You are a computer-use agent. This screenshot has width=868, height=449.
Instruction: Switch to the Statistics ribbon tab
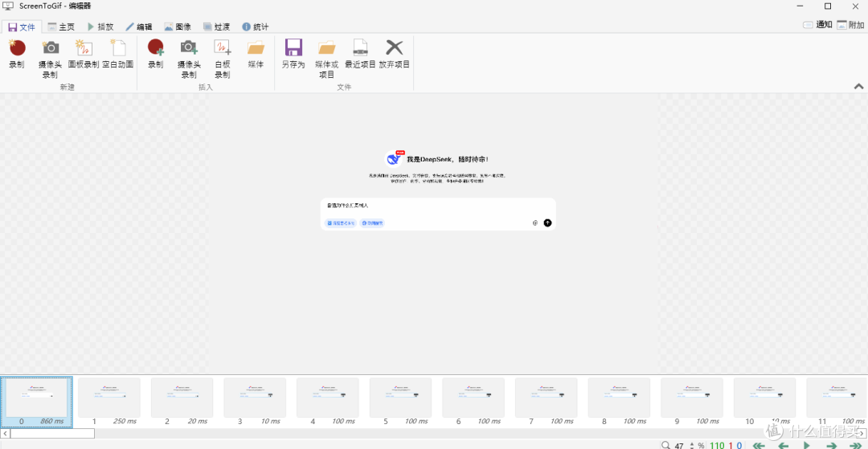click(256, 27)
